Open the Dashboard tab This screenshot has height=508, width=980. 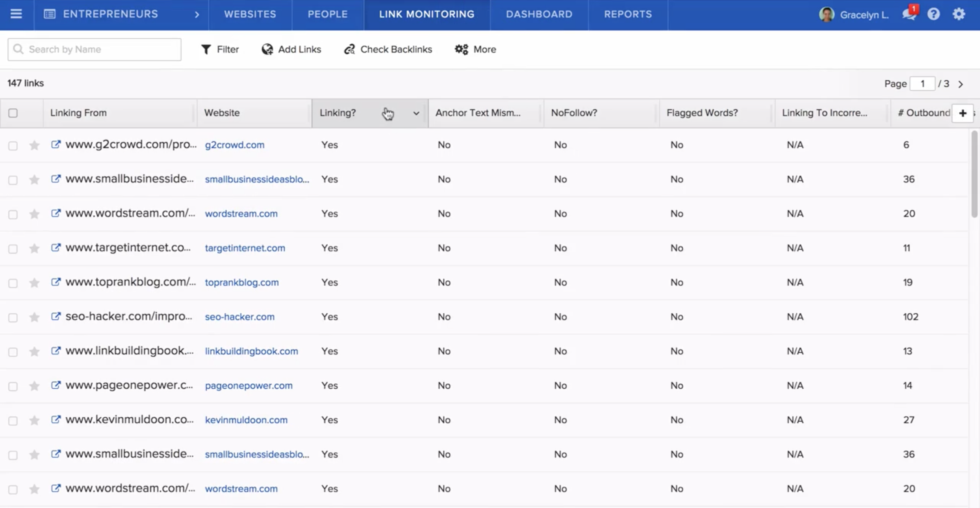click(539, 14)
